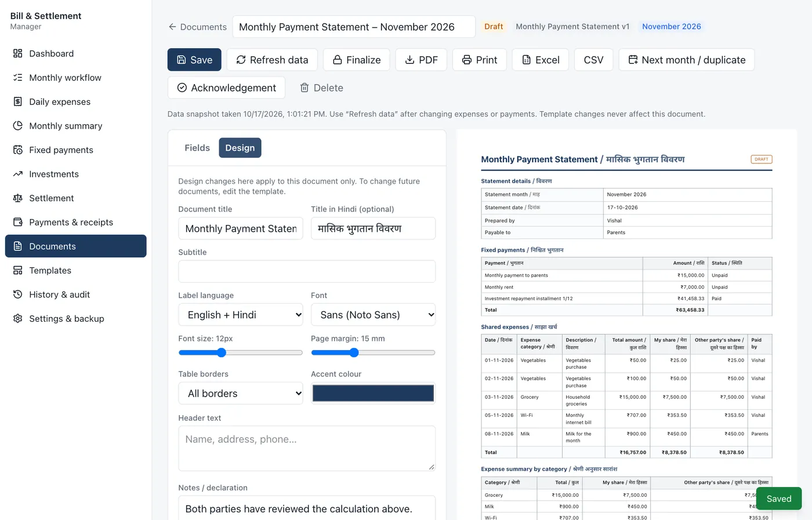Open the Label language dropdown
Screen dimensions: 812x520
pyautogui.click(x=241, y=315)
